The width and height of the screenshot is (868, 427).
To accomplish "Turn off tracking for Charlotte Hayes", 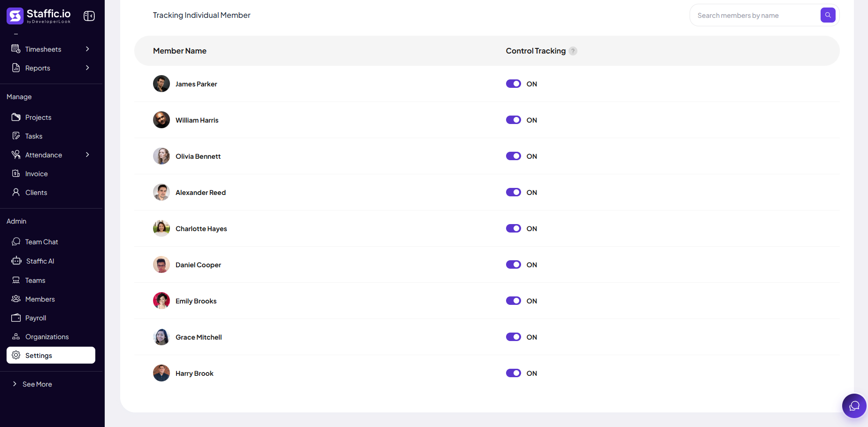I will (x=514, y=228).
